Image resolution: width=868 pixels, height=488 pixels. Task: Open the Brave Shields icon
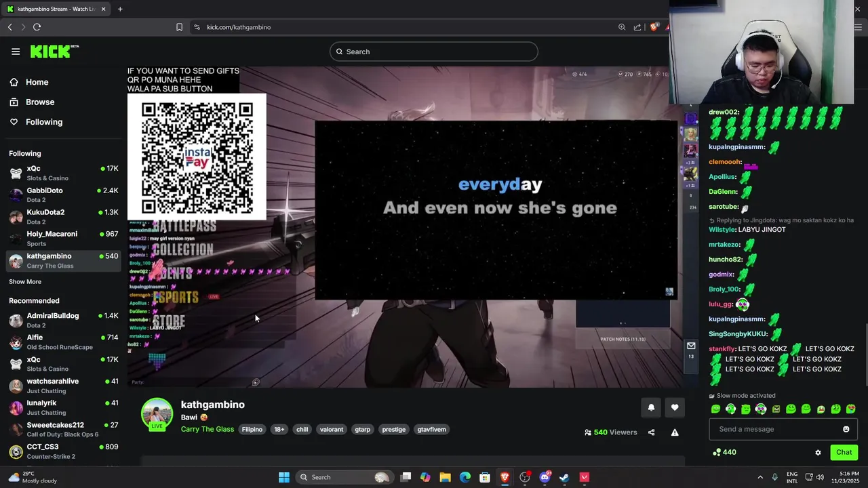(x=654, y=27)
